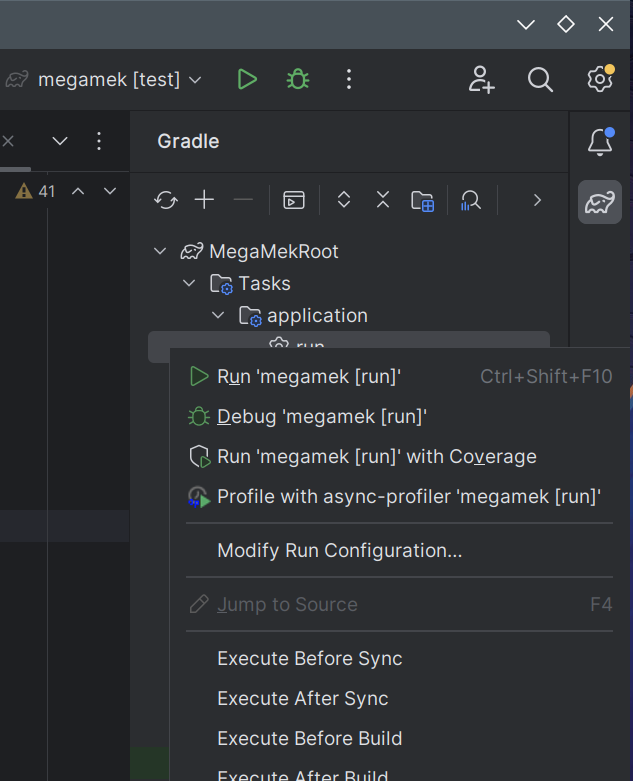Click the green Run button in main toolbar

click(x=247, y=79)
